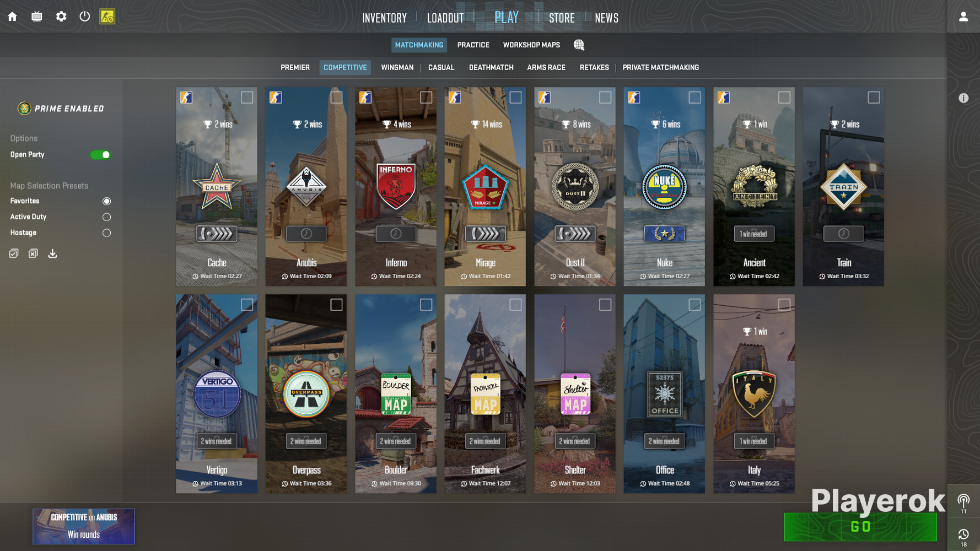Click the Overpass map emblem

point(306,394)
